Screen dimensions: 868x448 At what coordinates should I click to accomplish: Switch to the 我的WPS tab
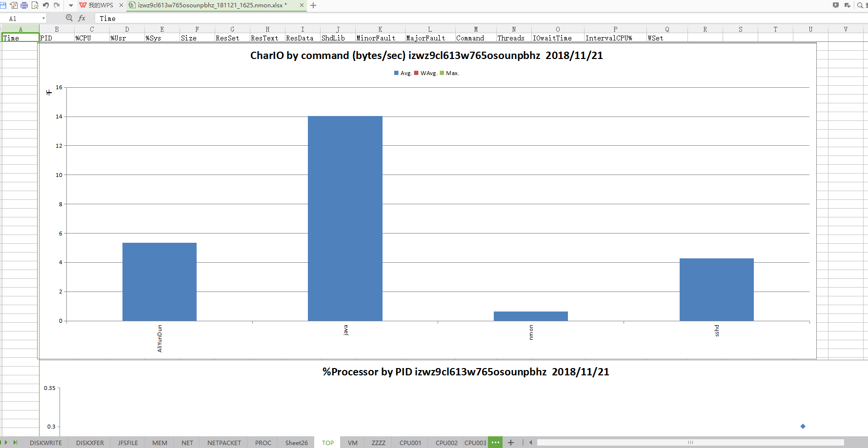(x=101, y=5)
